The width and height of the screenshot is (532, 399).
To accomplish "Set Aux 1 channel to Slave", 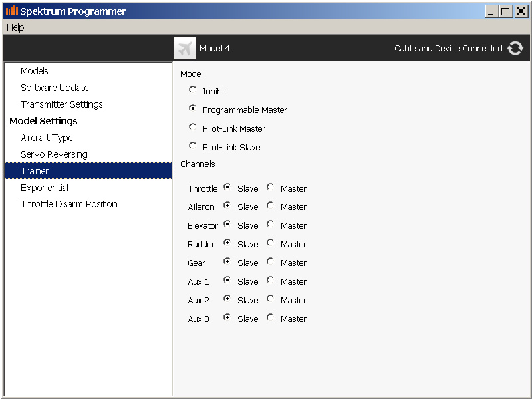I will click(x=227, y=280).
